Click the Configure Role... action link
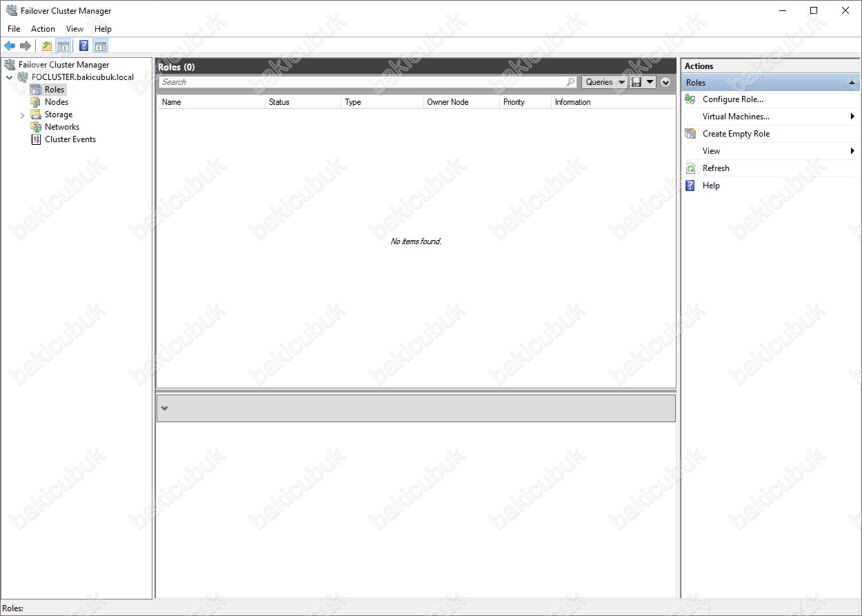The height and width of the screenshot is (616, 862). 732,99
